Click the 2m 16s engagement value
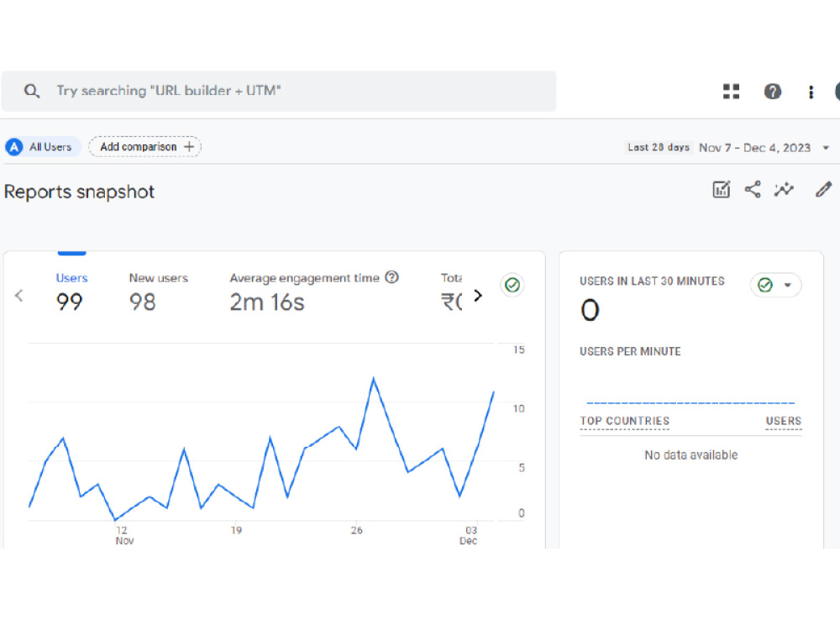This screenshot has height=630, width=840. [x=267, y=302]
